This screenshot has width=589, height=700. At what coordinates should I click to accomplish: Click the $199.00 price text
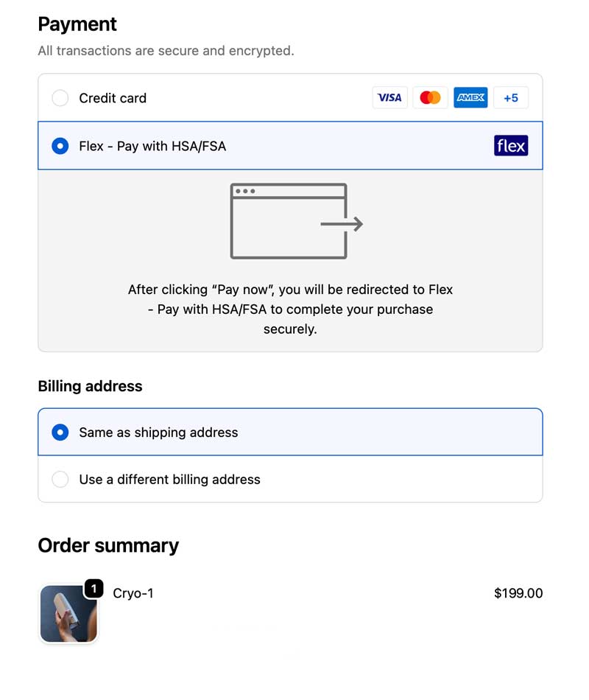(x=518, y=593)
